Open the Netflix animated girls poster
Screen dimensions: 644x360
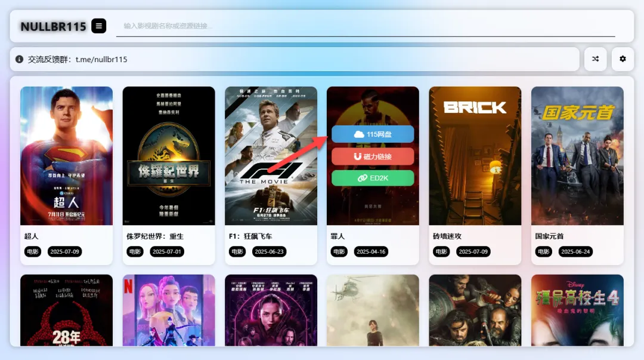169,310
